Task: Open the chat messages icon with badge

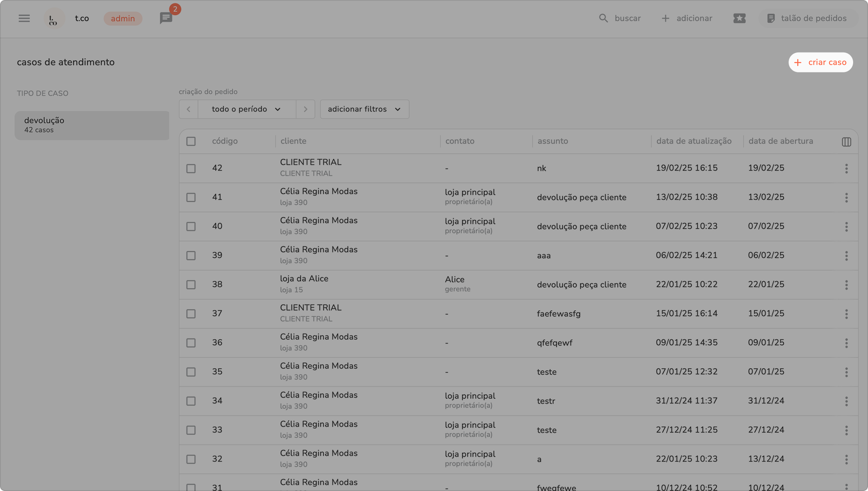Action: [x=166, y=18]
